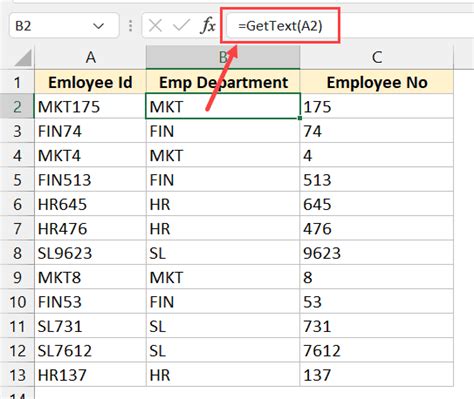Screen dimensions: 474x399
Task: Select cell containing MKT175
Action: click(x=90, y=107)
